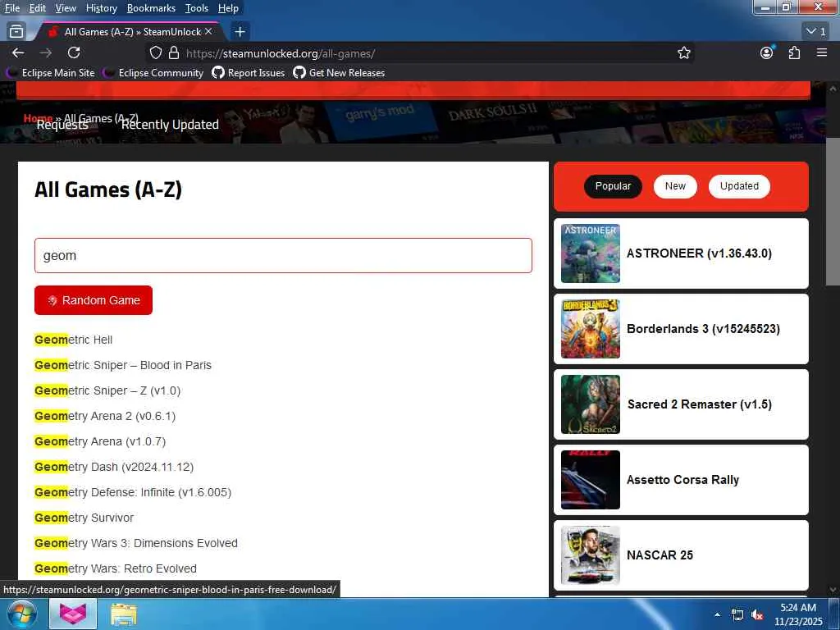This screenshot has height=630, width=840.
Task: Open Borderlands 3 (v15245523) title
Action: point(703,329)
